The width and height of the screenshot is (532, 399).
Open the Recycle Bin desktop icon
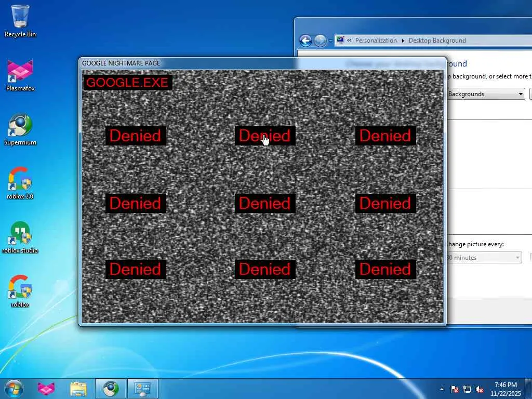click(x=20, y=21)
